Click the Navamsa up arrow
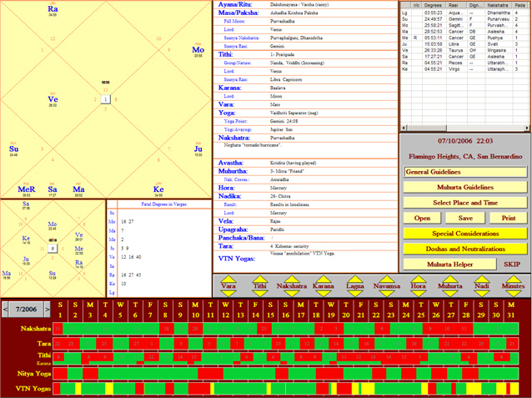The height and width of the screenshot is (398, 532). point(386,280)
